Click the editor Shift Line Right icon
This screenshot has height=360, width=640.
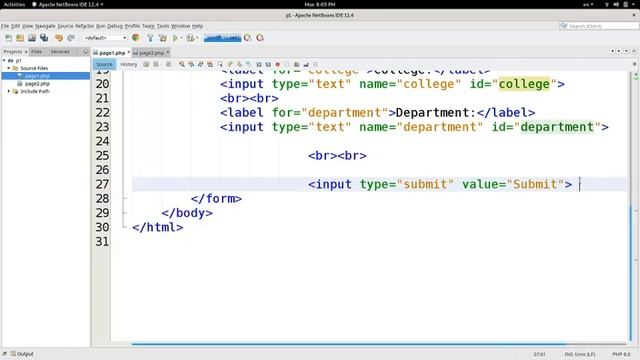pyautogui.click(x=268, y=64)
